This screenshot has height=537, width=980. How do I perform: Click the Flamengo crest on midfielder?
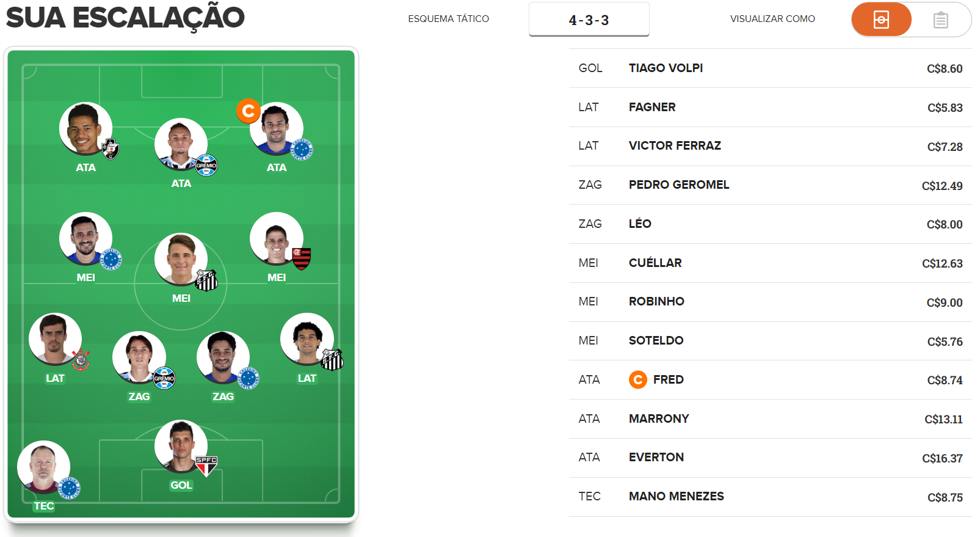pyautogui.click(x=302, y=258)
